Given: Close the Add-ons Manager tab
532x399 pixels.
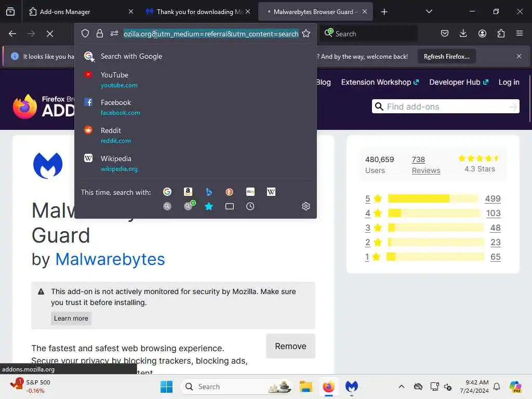Looking at the screenshot, I should pos(131,11).
